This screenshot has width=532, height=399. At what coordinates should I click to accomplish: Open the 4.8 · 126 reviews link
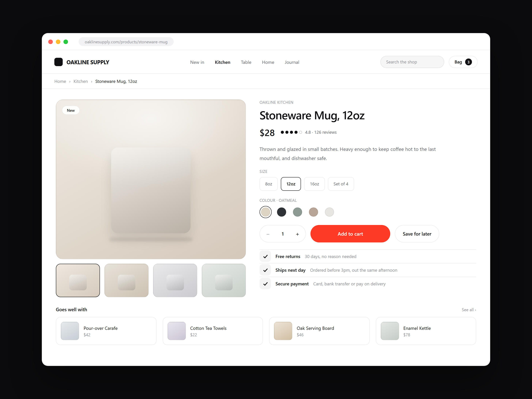point(321,132)
